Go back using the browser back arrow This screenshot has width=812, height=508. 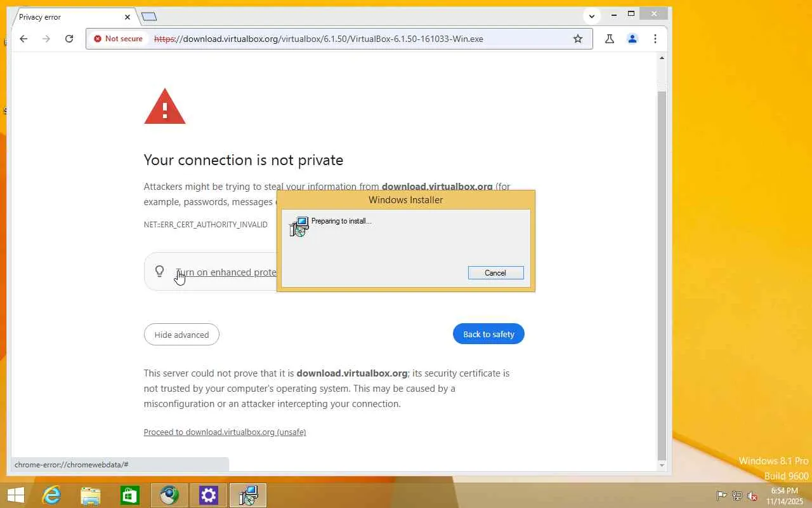click(x=23, y=39)
